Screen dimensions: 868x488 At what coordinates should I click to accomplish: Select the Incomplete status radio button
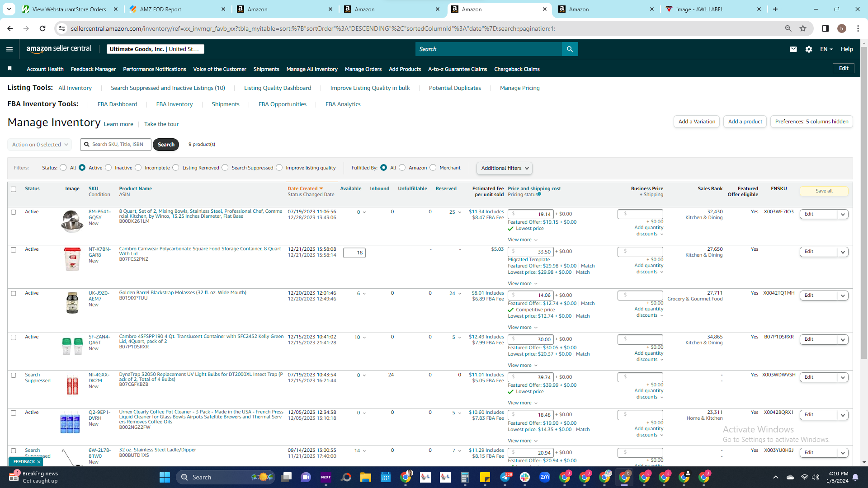click(138, 168)
